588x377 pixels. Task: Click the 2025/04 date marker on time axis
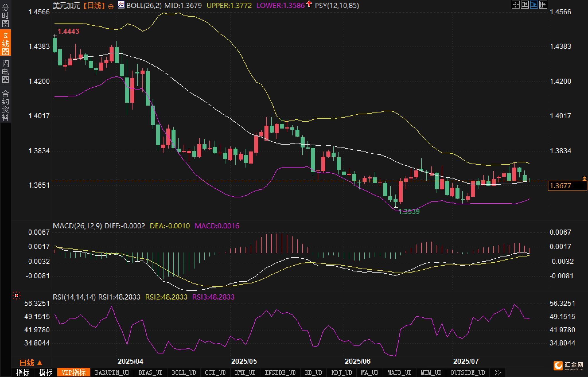point(131,361)
